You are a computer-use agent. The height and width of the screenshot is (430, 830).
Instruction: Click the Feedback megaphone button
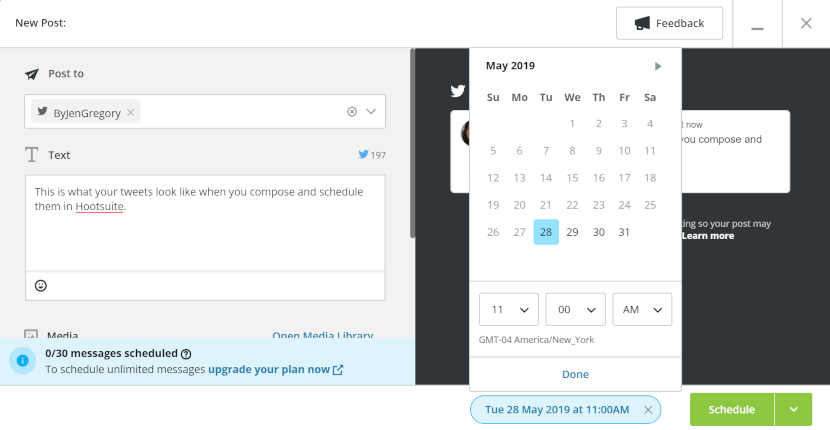669,23
